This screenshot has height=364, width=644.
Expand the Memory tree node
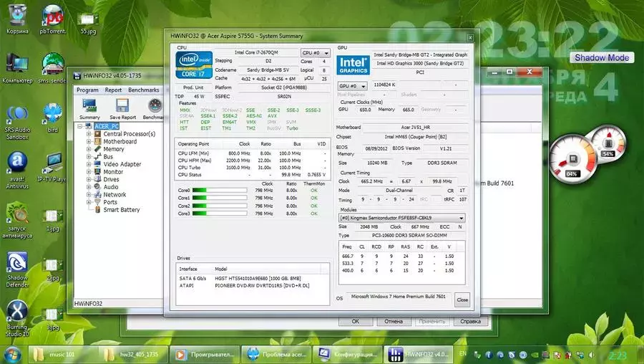pyautogui.click(x=89, y=149)
